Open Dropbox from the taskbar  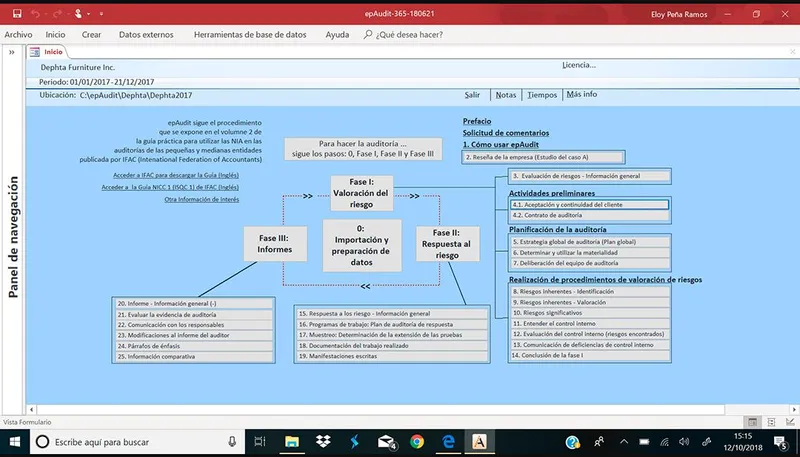323,442
